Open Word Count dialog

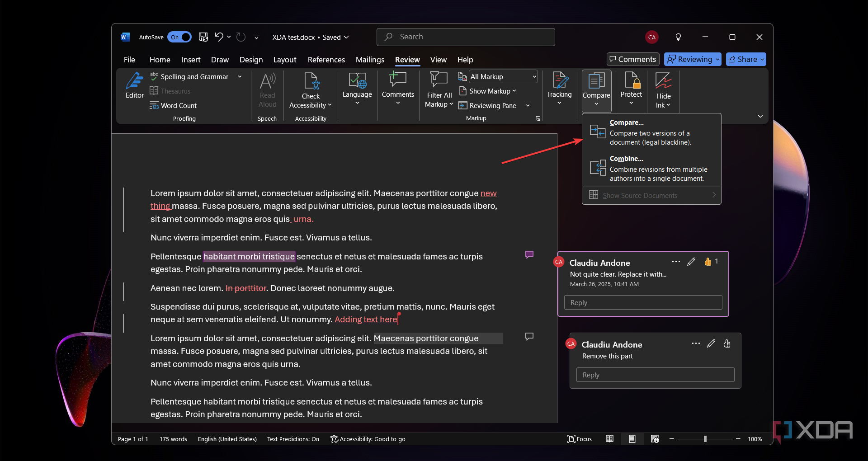click(x=173, y=105)
